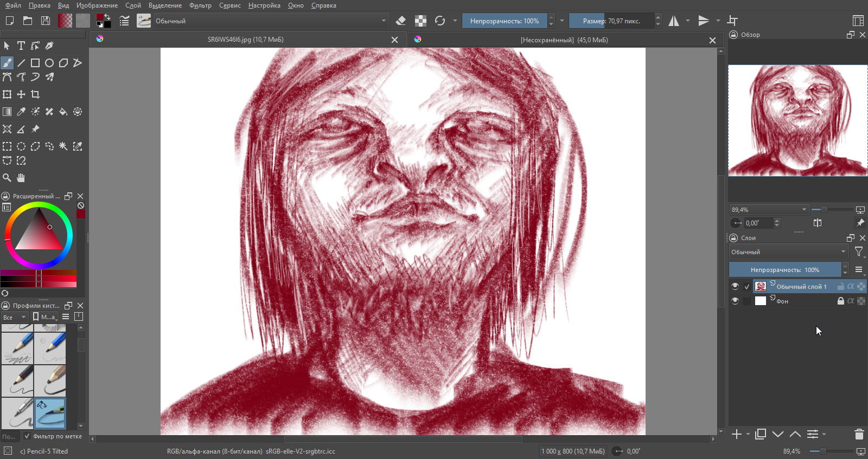This screenshot has width=868, height=459.
Task: Open the Фильтр menu
Action: (x=200, y=5)
